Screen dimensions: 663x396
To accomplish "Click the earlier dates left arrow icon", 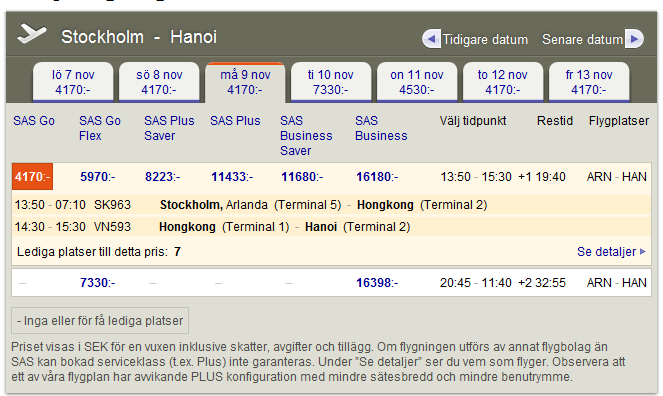I will 431,39.
